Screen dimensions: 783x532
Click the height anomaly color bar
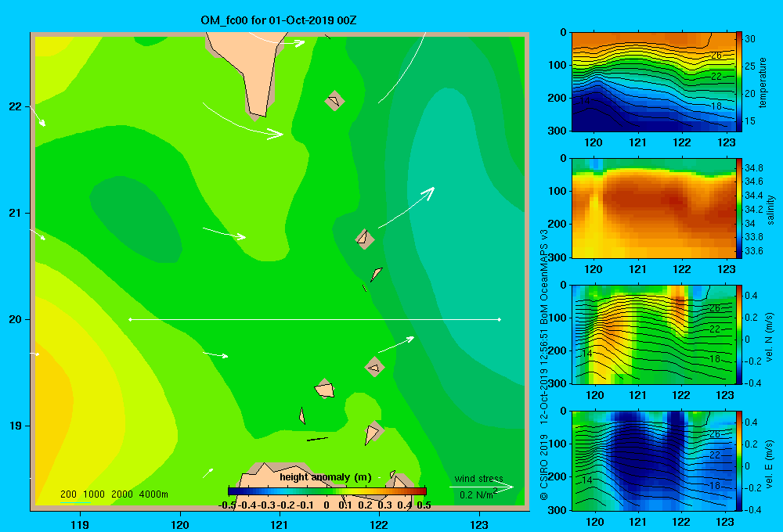(327, 491)
